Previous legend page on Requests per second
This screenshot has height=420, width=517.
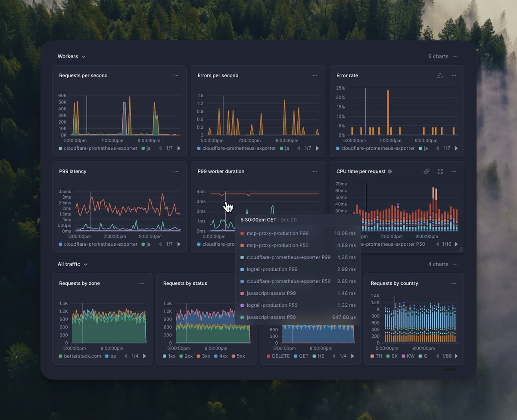160,148
